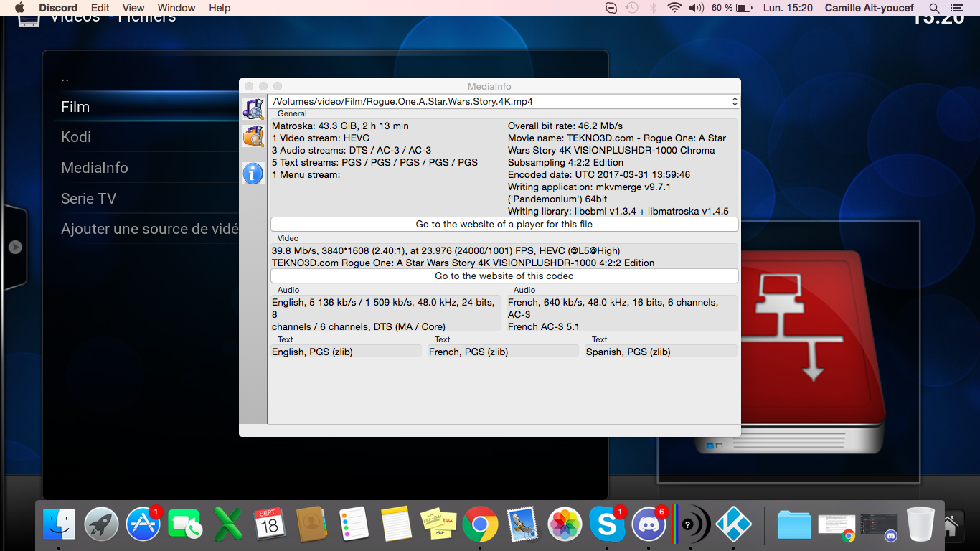
Task: Click the question mark sound-wave dock icon
Action: click(x=691, y=524)
